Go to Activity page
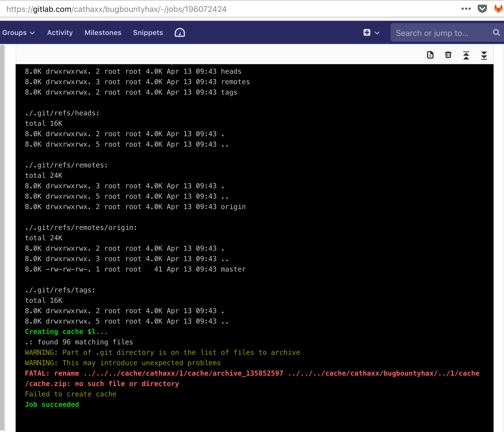The image size is (504, 432). pos(60,33)
